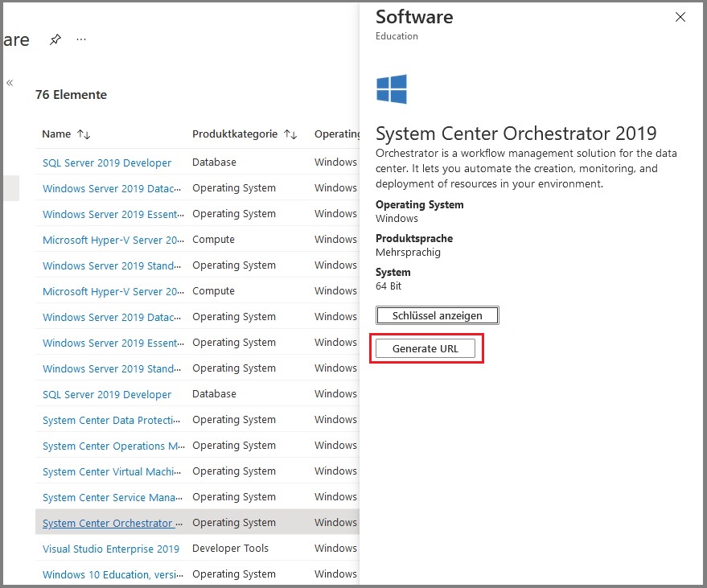Open the System Center Operations Manager link
Image resolution: width=707 pixels, height=588 pixels.
[113, 446]
